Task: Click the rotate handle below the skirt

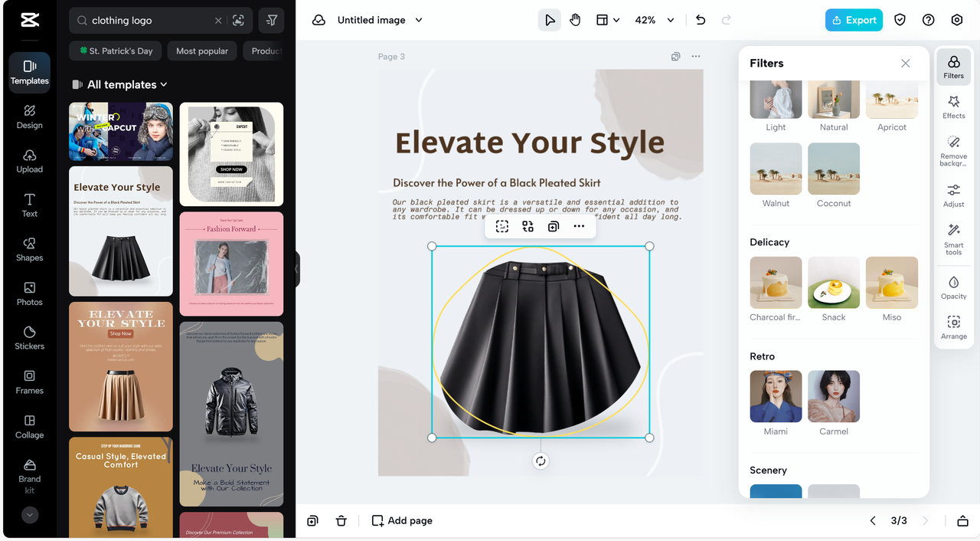Action: coord(541,461)
